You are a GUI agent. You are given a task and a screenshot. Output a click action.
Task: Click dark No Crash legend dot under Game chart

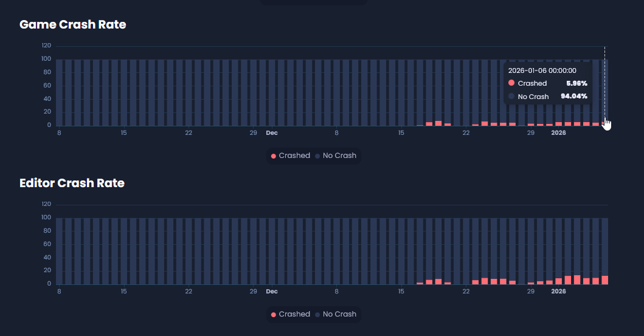point(317,156)
